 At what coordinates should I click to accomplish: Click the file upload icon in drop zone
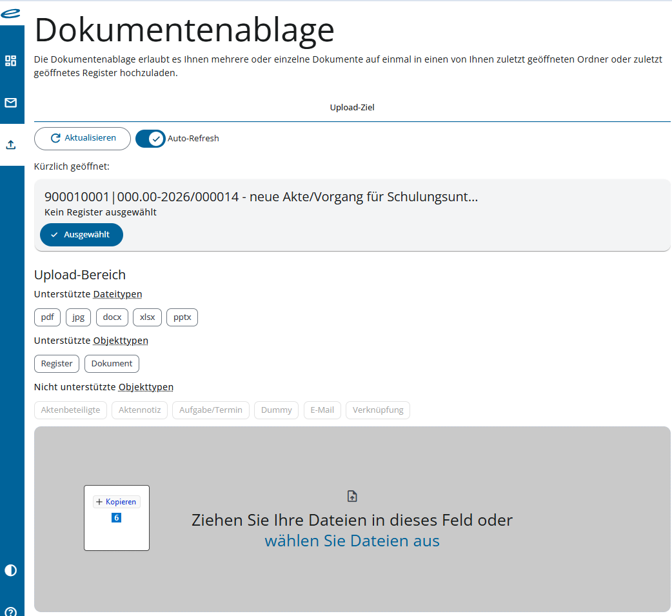coord(352,496)
